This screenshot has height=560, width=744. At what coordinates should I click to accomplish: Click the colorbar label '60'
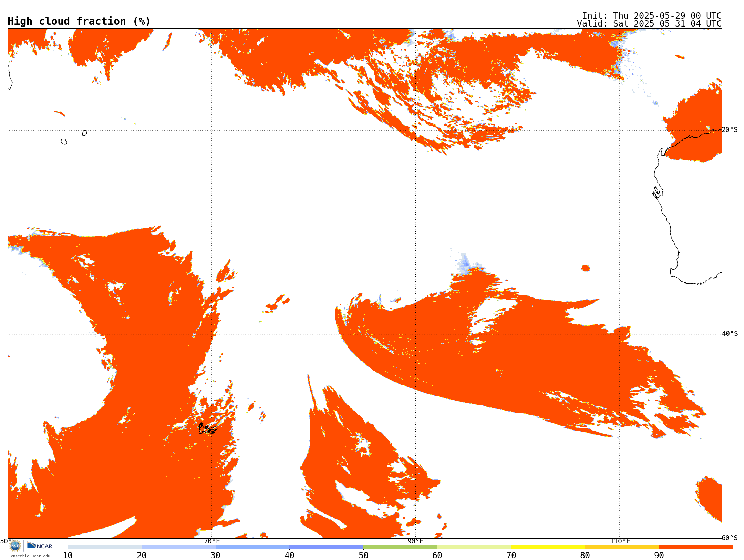click(437, 556)
